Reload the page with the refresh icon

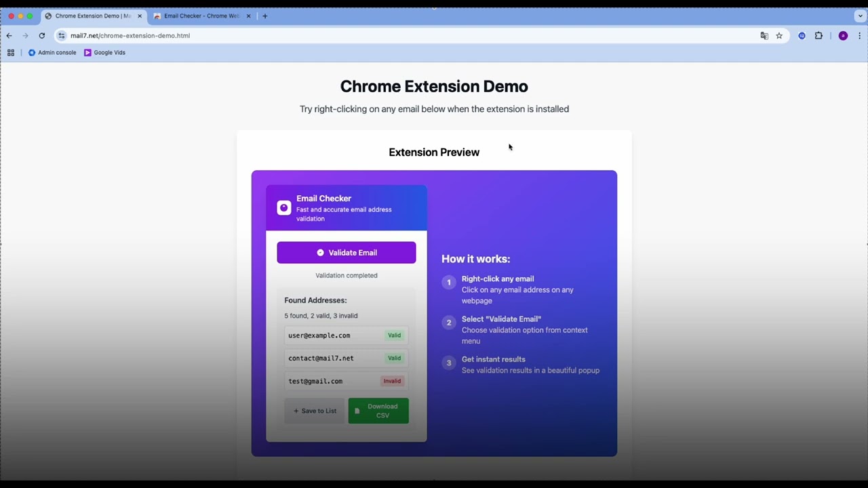point(41,35)
